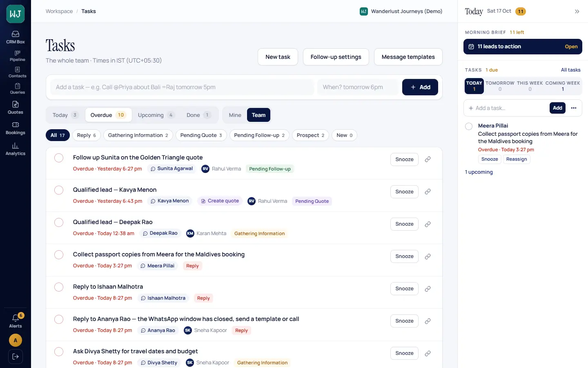The image size is (588, 368).
Task: Click the When? tomorrow 6pm field
Action: click(357, 87)
